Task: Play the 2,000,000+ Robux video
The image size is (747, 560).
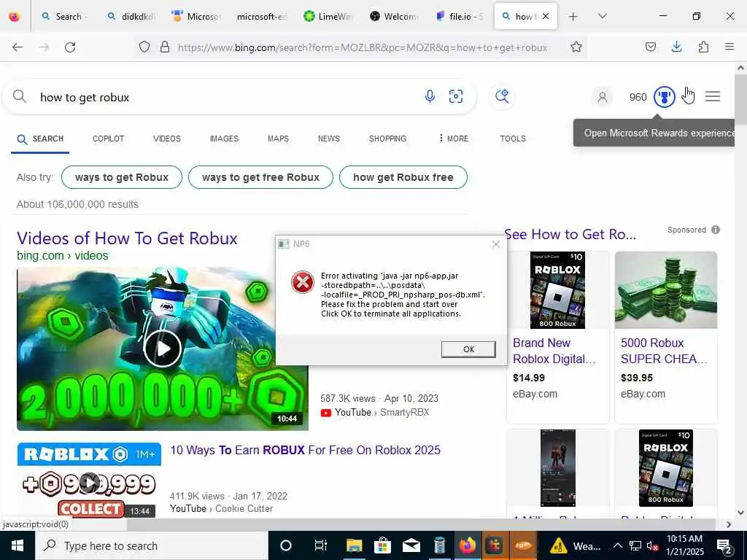Action: tap(163, 349)
